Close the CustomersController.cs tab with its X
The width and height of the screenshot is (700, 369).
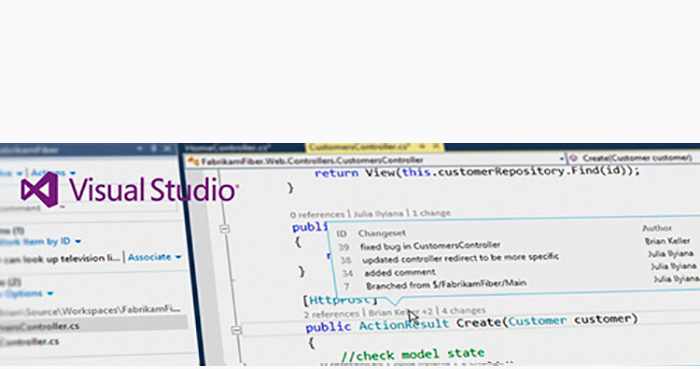pos(436,147)
